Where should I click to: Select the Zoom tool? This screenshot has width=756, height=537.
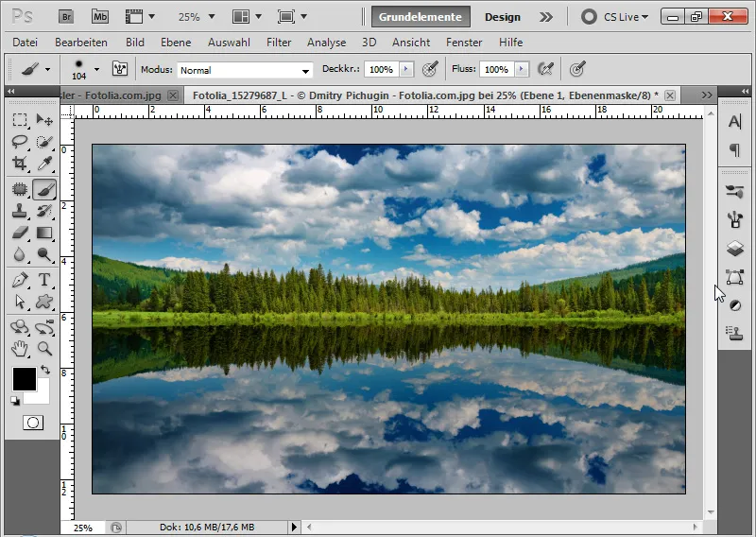(44, 348)
